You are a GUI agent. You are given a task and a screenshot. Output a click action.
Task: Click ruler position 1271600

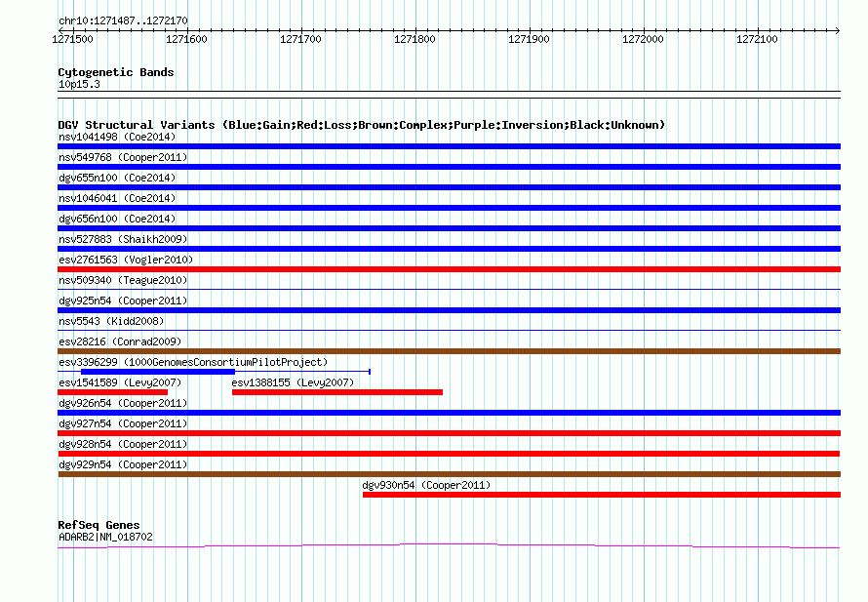(x=186, y=39)
